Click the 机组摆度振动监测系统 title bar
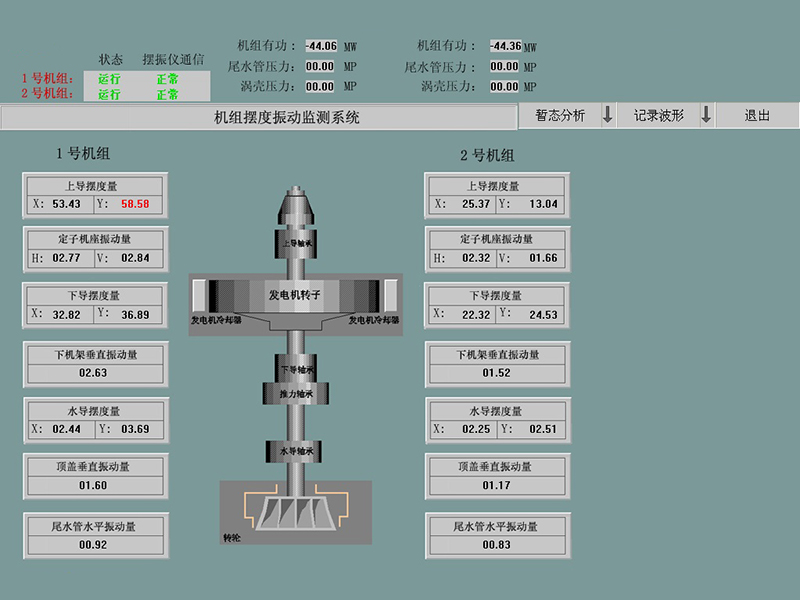Screen dimensions: 800x600 click(259, 118)
